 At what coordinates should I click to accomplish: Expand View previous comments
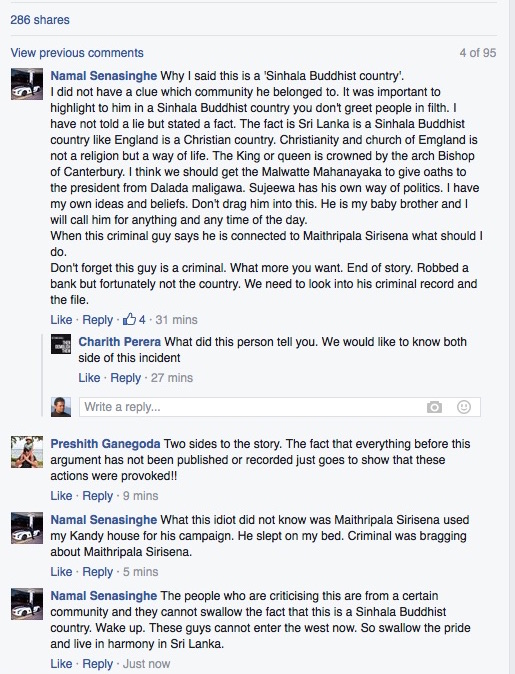coord(77,53)
